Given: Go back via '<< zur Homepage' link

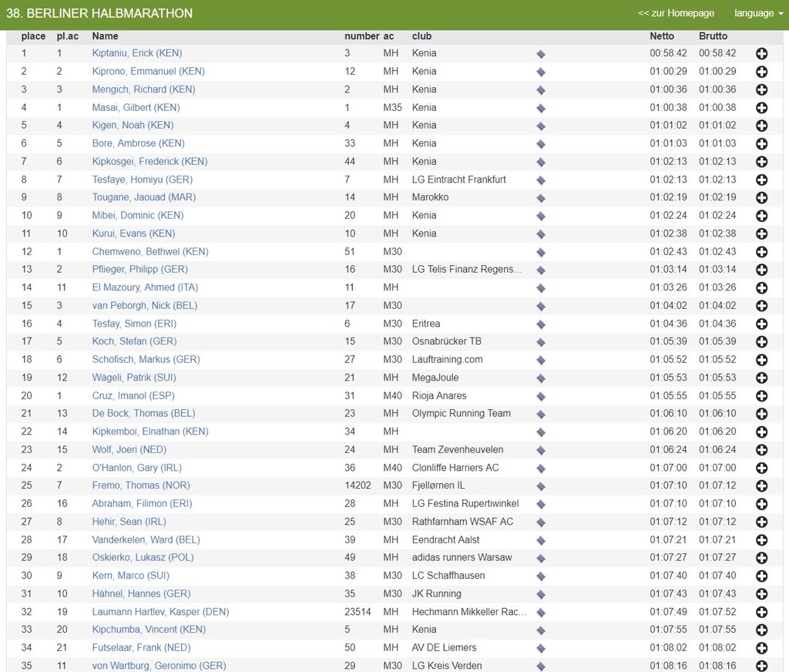Looking at the screenshot, I should click(x=676, y=14).
